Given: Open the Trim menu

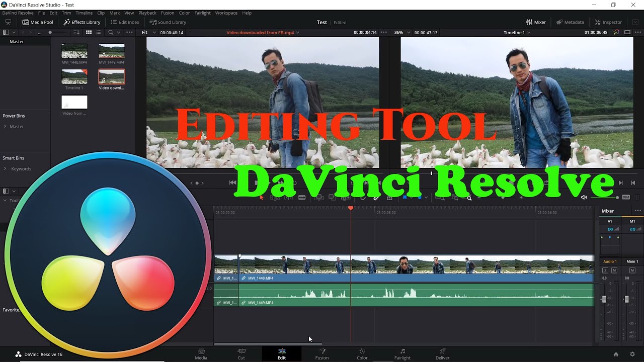Looking at the screenshot, I should click(x=66, y=13).
